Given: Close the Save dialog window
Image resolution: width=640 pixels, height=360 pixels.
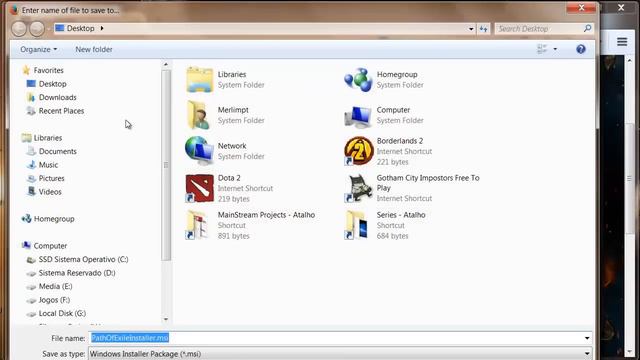Looking at the screenshot, I should pos(582,7).
